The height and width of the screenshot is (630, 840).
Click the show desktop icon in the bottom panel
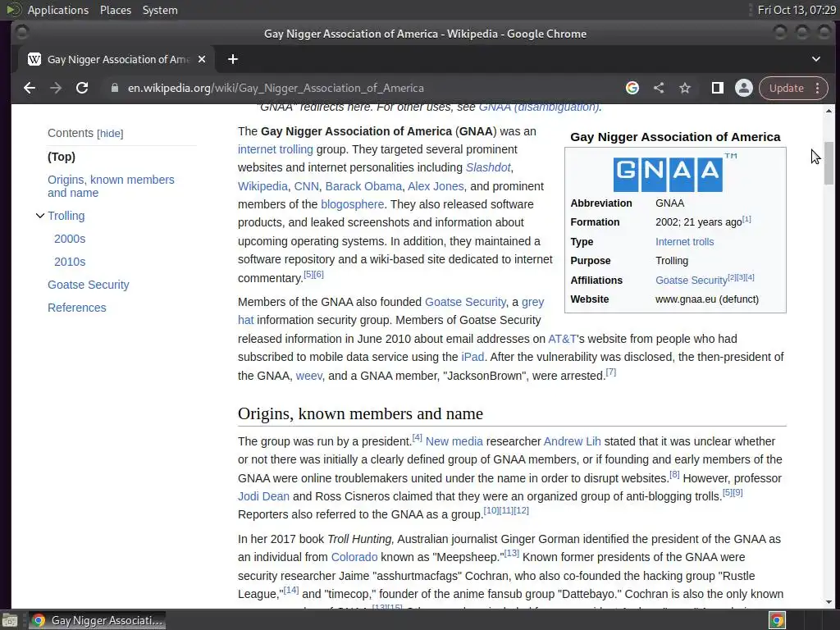pyautogui.click(x=10, y=620)
